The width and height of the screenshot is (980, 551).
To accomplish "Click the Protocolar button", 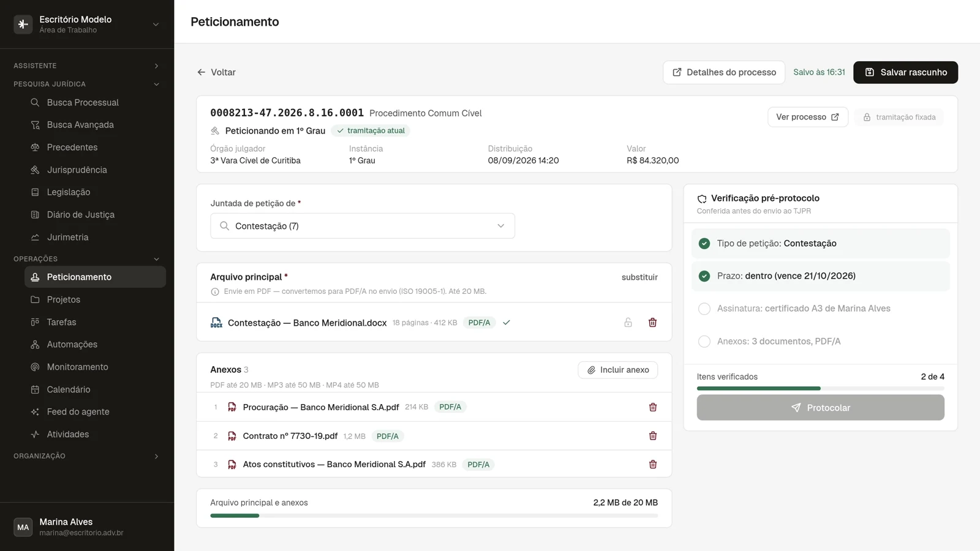I will tap(821, 408).
